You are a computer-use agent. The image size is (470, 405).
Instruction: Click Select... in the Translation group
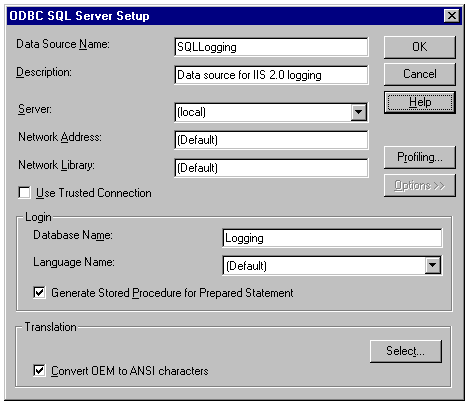point(406,351)
